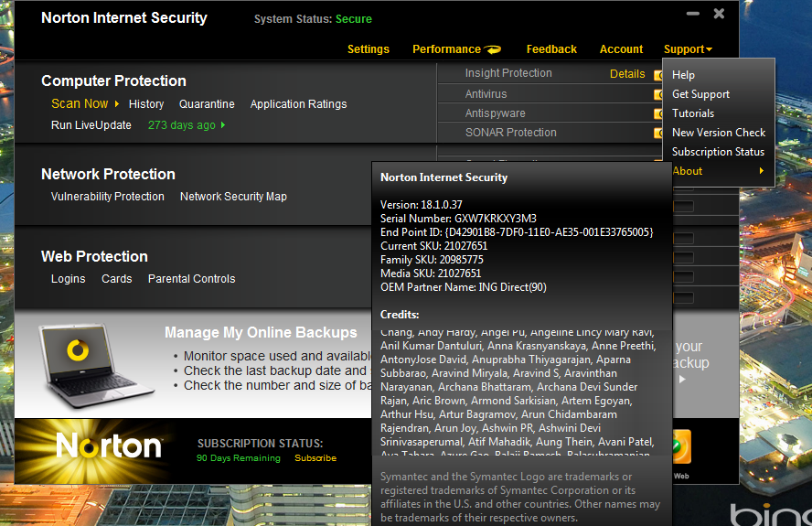Expand the Scan Now arrow
Image resolution: width=812 pixels, height=526 pixels.
(x=116, y=104)
